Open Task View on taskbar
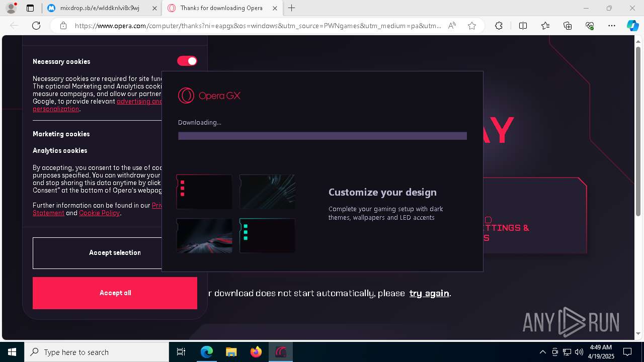 181,352
